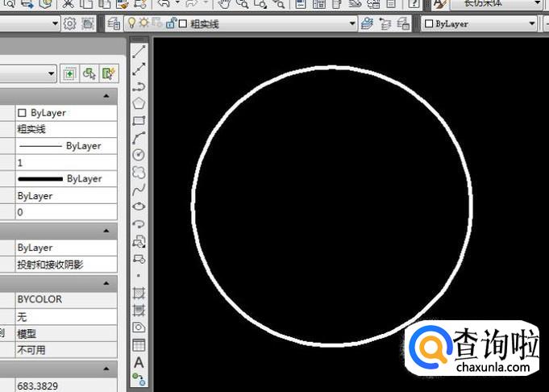Image resolution: width=549 pixels, height=392 pixels.
Task: Click the My Workspace icon
Action: (88, 24)
